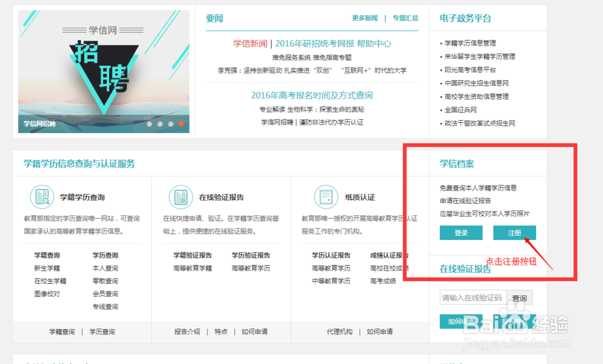Image resolution: width=603 pixels, height=364 pixels.
Task: Click the 学籍学历查询 magnifier document icon
Action: pos(42,197)
